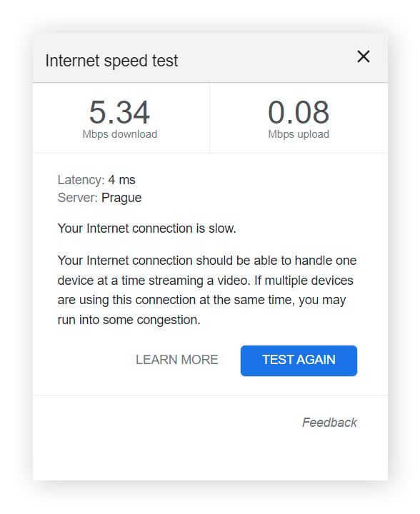Select the 5.34 download speed value

(119, 113)
